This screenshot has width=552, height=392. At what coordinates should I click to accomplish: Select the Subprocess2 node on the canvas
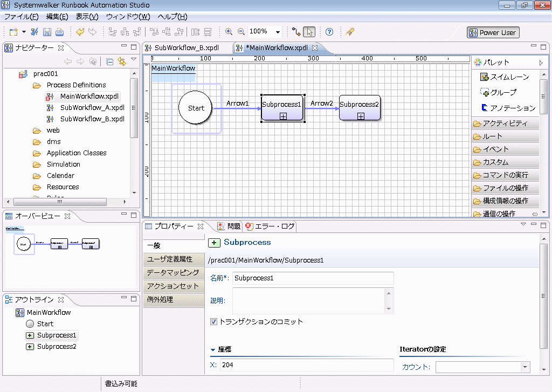360,108
